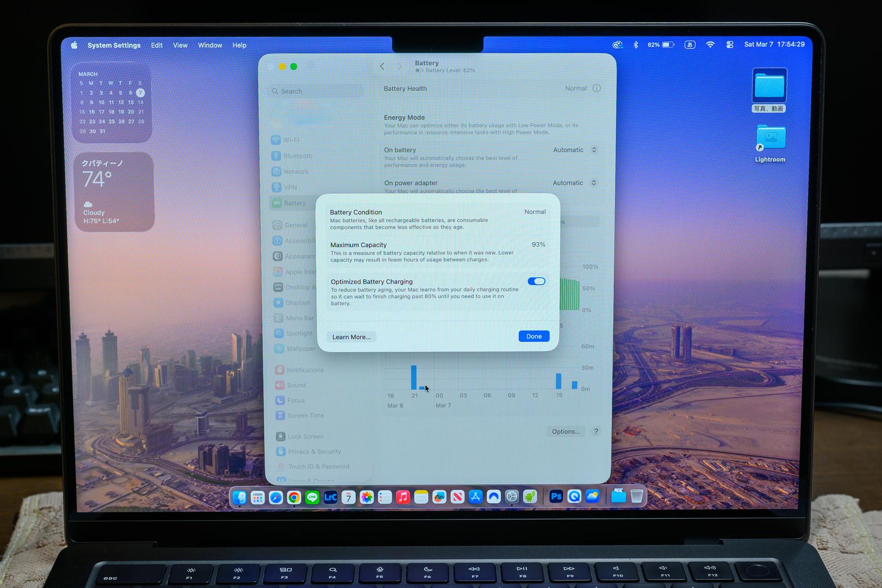The height and width of the screenshot is (588, 882).
Task: Open the Trash in the Dock
Action: (x=636, y=497)
